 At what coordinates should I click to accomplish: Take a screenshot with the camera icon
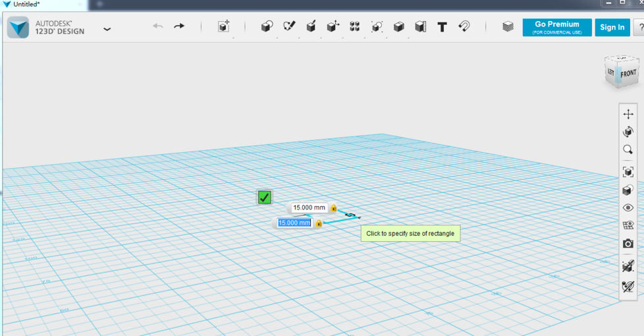(628, 244)
